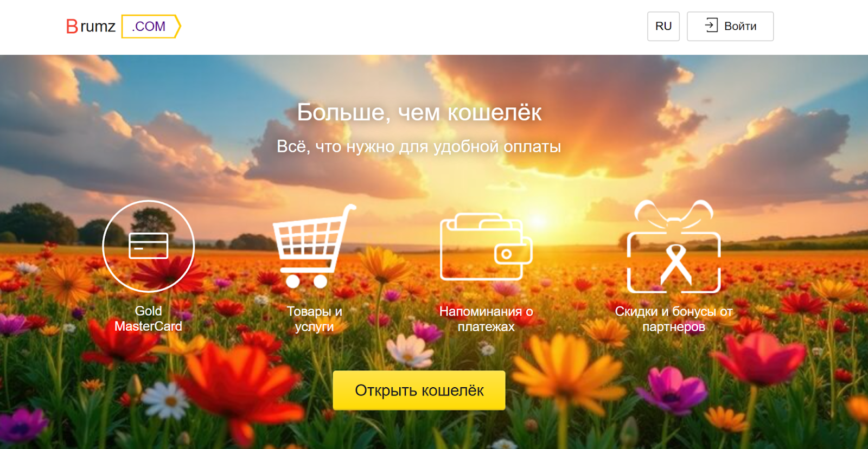This screenshot has height=449, width=868.
Task: Click the red B Brumz logo letter
Action: [72, 27]
